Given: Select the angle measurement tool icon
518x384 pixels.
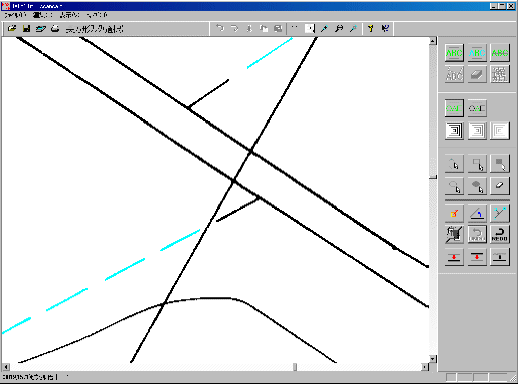Looking at the screenshot, I should [x=477, y=213].
